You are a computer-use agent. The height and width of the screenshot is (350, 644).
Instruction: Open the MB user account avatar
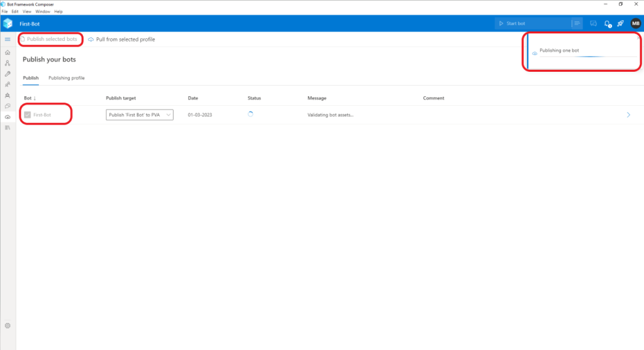635,23
